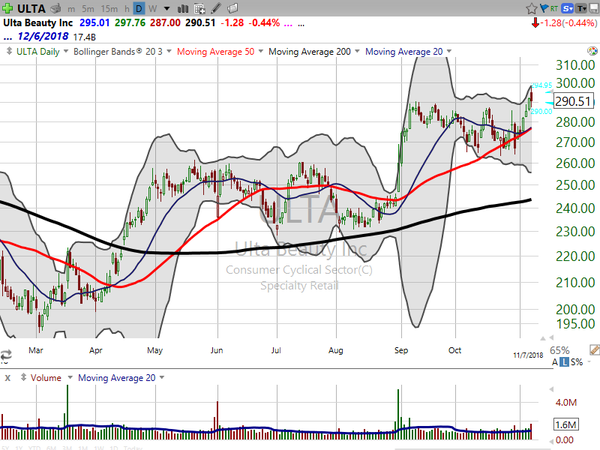Select the 1-minute (m) timeframe
The image size is (600, 450).
tap(71, 8)
